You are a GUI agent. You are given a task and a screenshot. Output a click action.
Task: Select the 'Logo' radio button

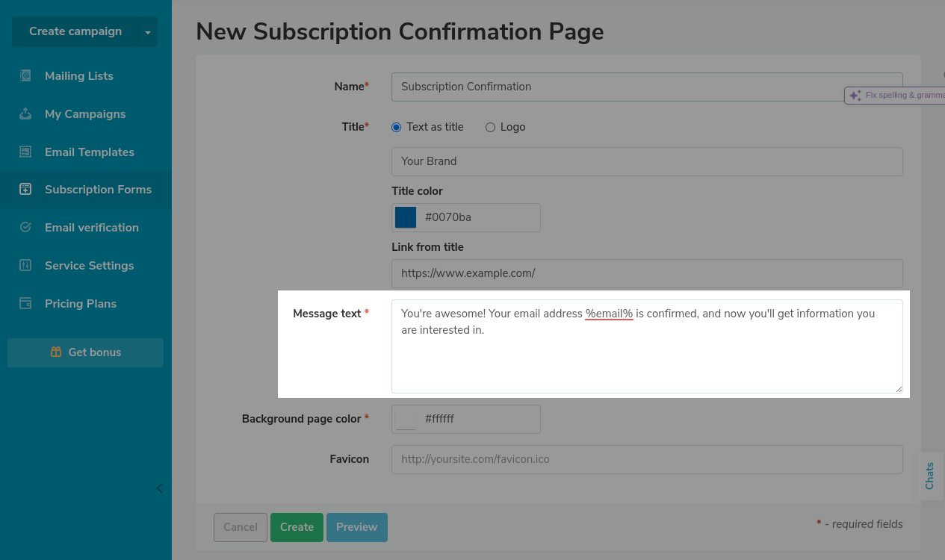491,127
